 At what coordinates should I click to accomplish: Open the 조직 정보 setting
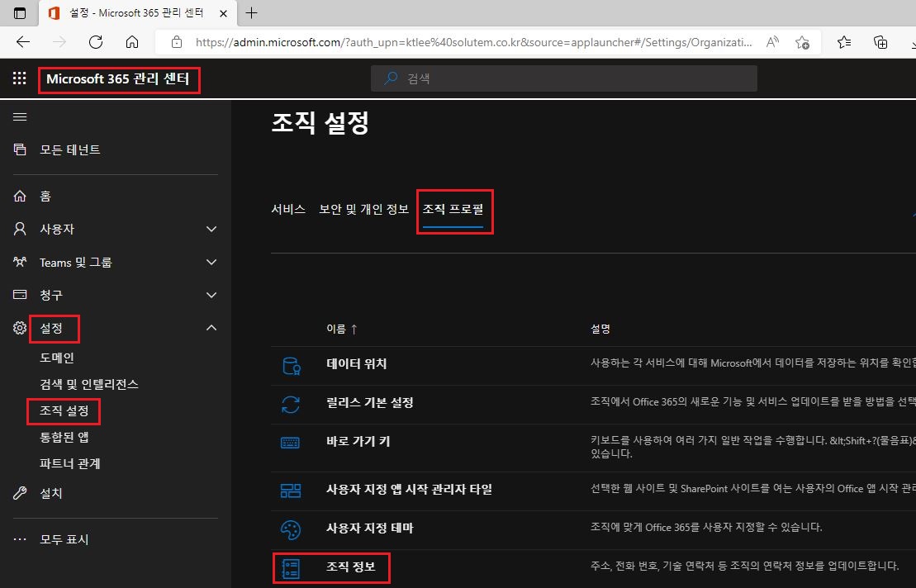click(350, 567)
